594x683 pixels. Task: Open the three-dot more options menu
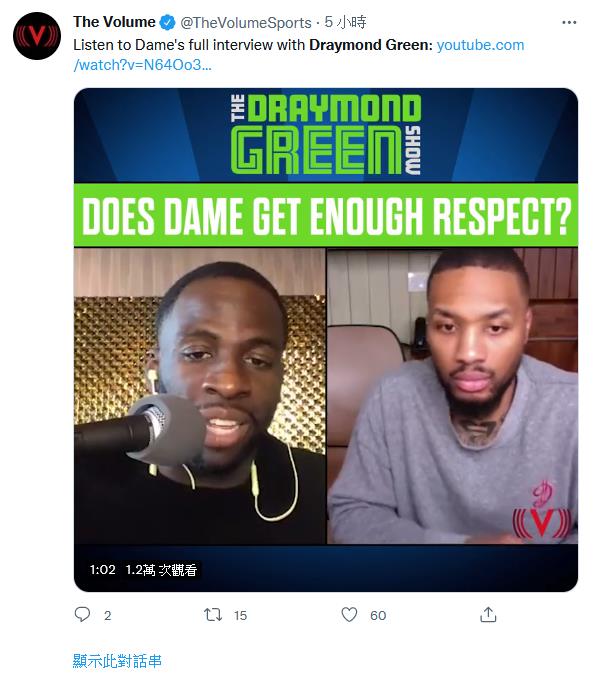pyautogui.click(x=569, y=22)
